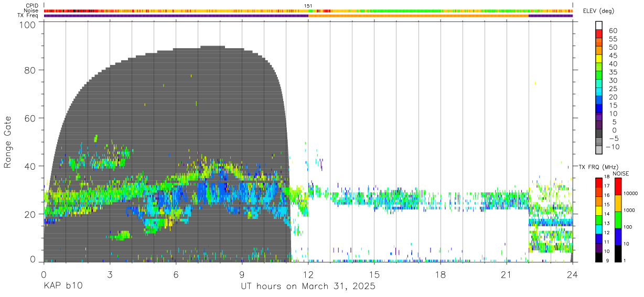
Task: Click the noise strip above the plot
Action: (308, 10)
